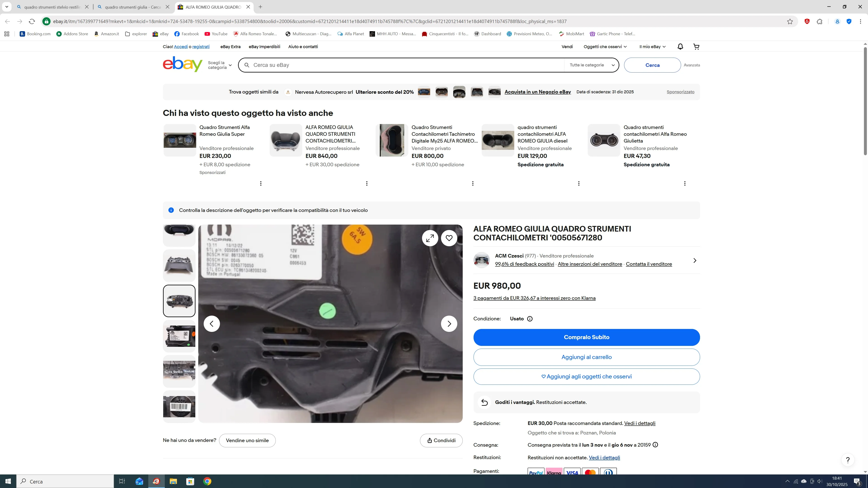Expand Il mio eBay dropdown
868x488 pixels.
(x=652, y=47)
